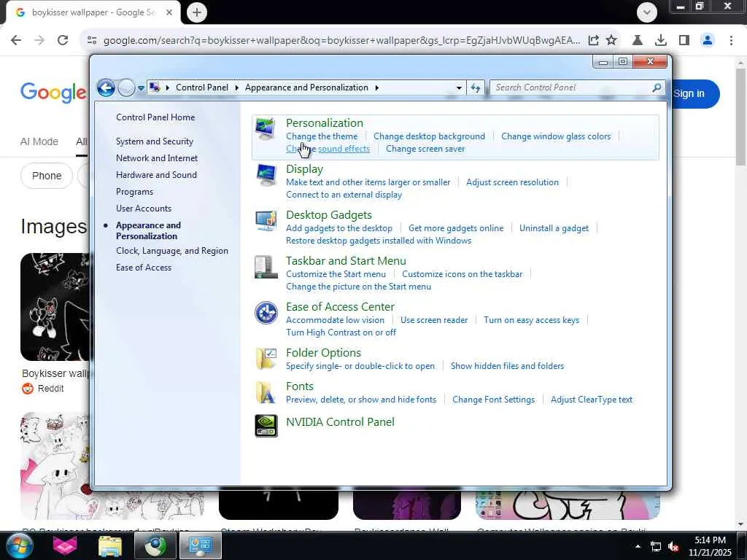This screenshot has height=560, width=747.
Task: Expand breadcrumb arrow after Appearance and Personalization
Action: click(376, 87)
